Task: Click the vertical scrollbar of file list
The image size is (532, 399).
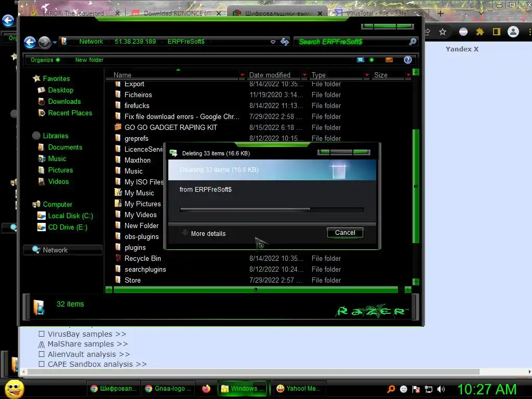Action: pos(416,186)
